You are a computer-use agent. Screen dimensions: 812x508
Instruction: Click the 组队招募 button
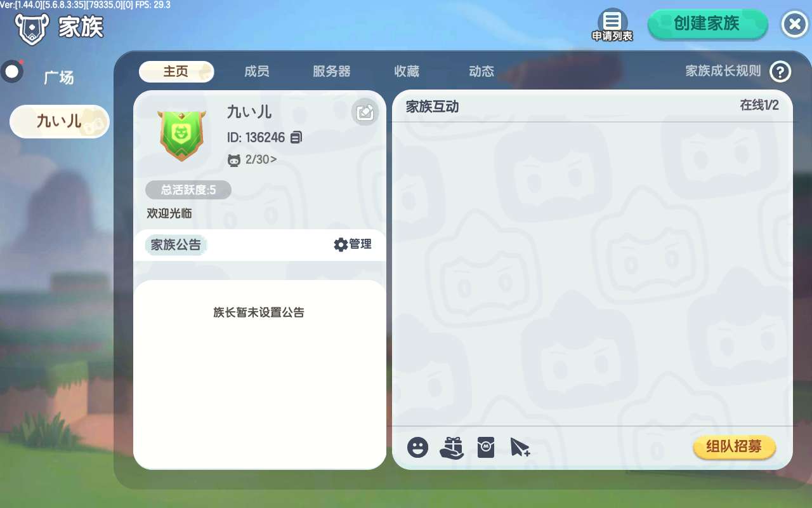(x=735, y=447)
